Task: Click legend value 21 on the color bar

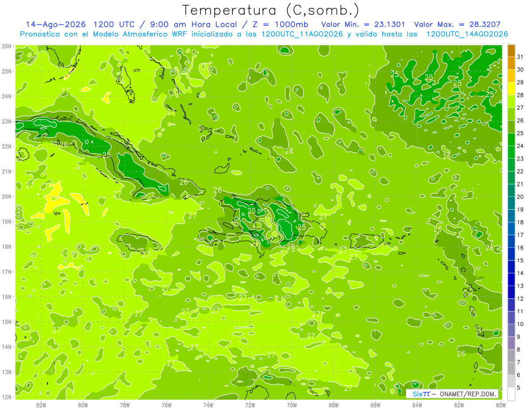Action: coord(520,184)
